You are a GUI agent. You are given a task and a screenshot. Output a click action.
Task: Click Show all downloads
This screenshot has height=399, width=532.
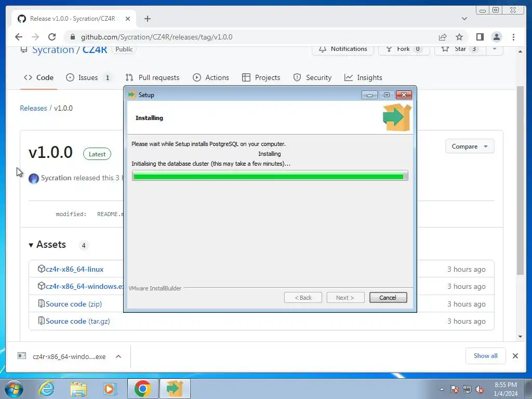(486, 355)
